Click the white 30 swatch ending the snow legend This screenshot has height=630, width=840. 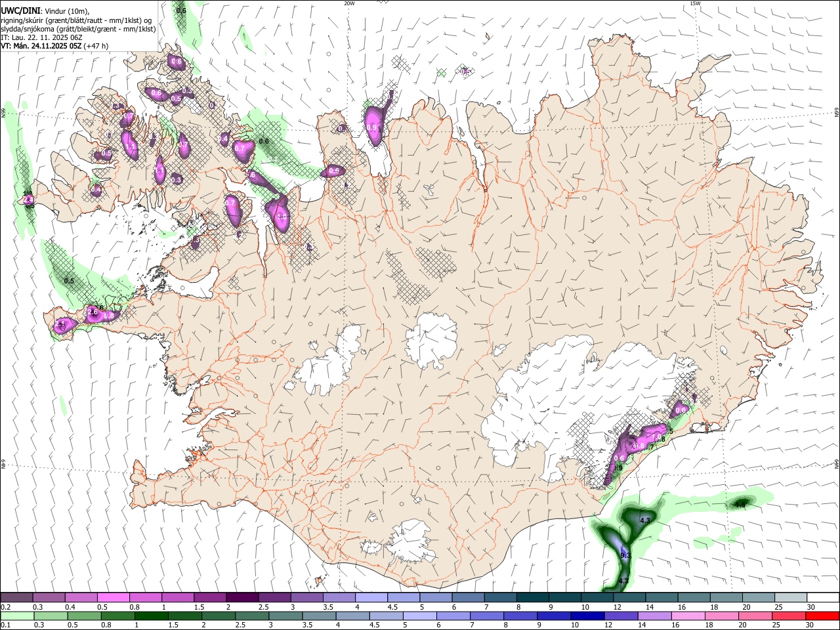823,598
